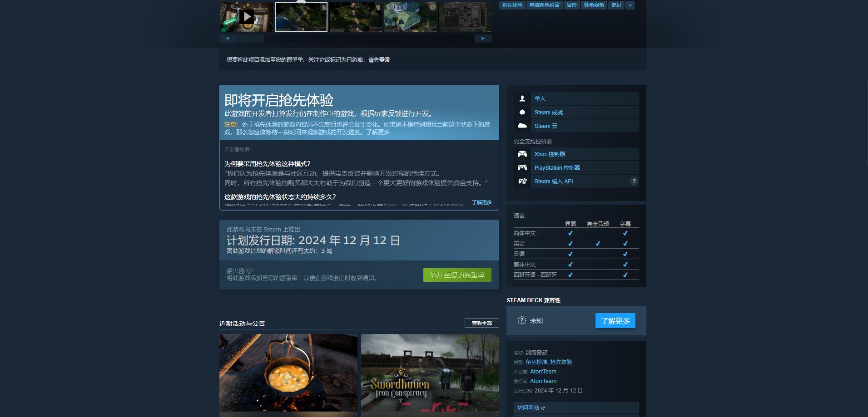Open AtomTeam developer link
Image resolution: width=868 pixels, height=417 pixels.
click(543, 372)
